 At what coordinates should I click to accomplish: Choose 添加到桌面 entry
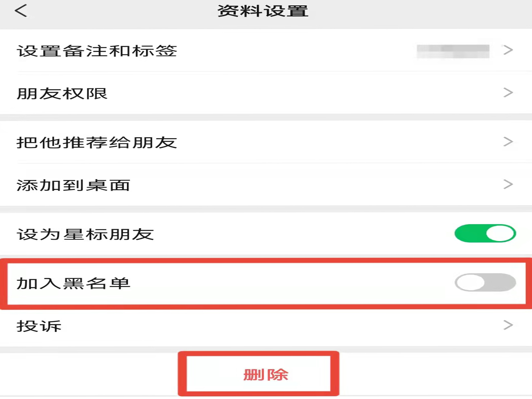(266, 185)
